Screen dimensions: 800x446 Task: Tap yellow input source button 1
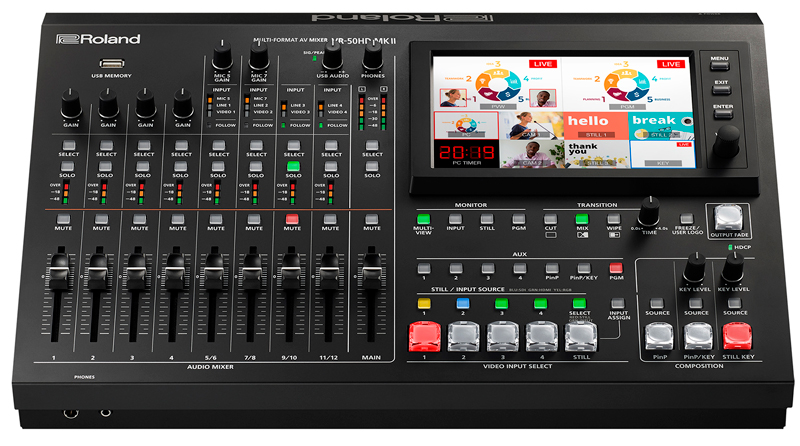(424, 304)
